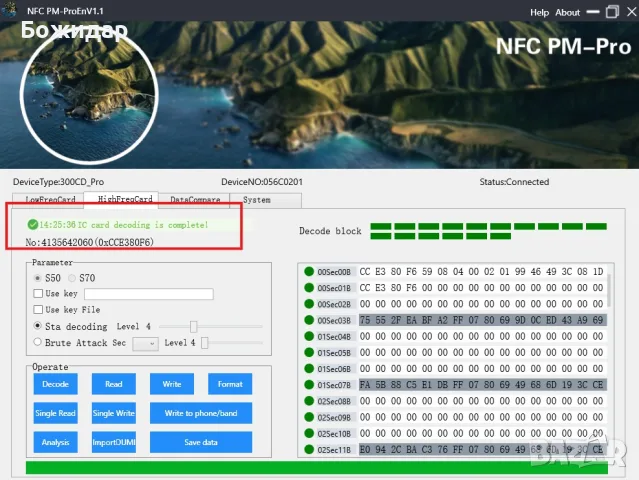
Task: Click the green checkmark decoding status icon
Action: (x=33, y=225)
